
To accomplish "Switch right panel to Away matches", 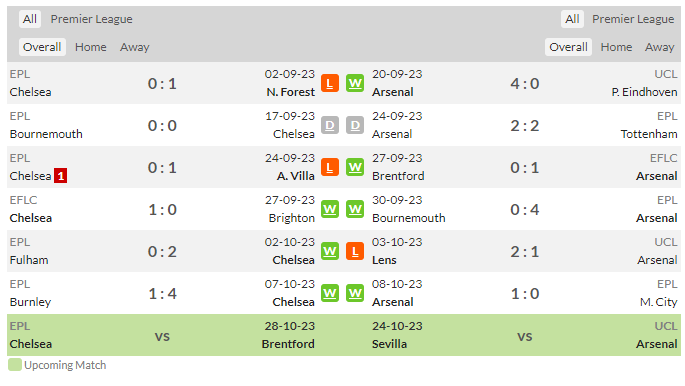I will 660,47.
